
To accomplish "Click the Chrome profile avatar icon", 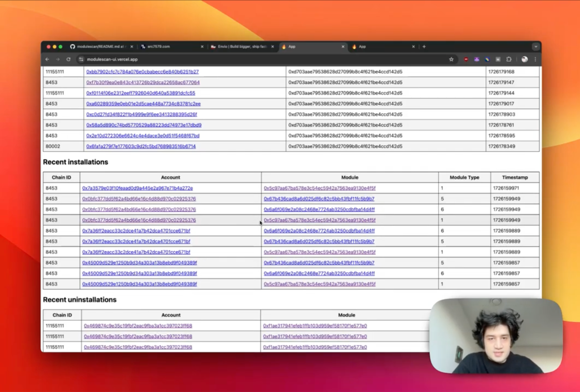I will tap(524, 59).
